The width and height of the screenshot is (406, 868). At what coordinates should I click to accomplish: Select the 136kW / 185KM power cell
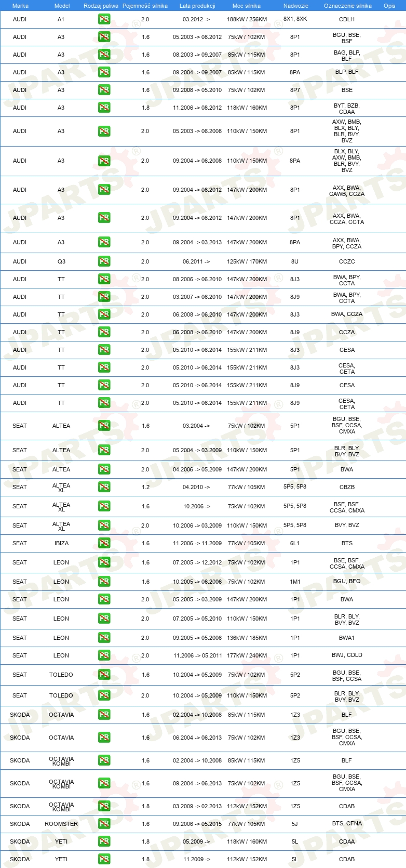point(247,638)
